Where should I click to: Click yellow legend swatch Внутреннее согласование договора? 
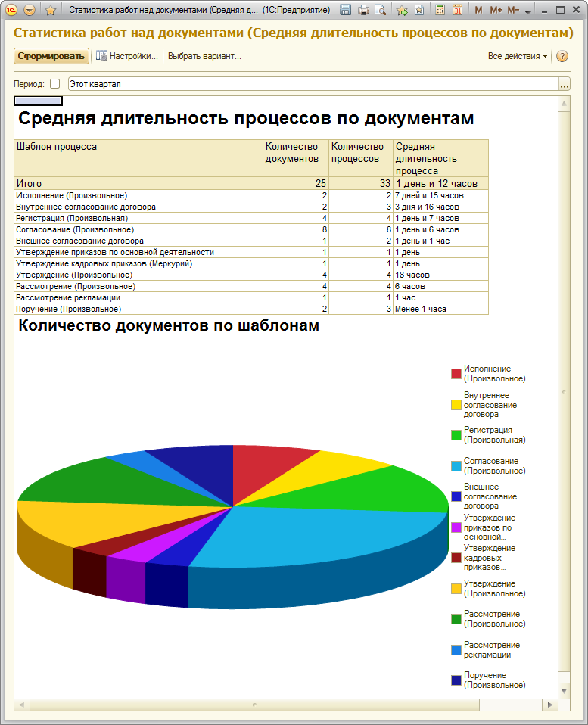[456, 405]
